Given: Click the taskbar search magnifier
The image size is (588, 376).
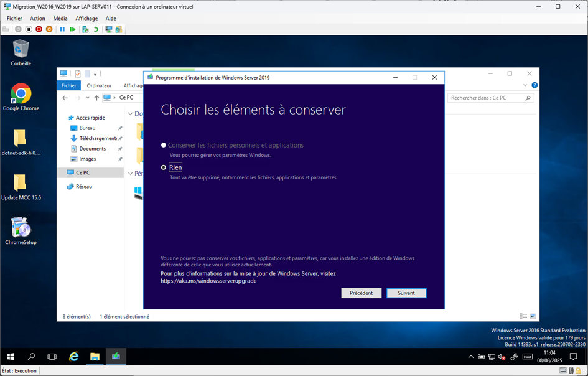Looking at the screenshot, I should click(x=32, y=357).
